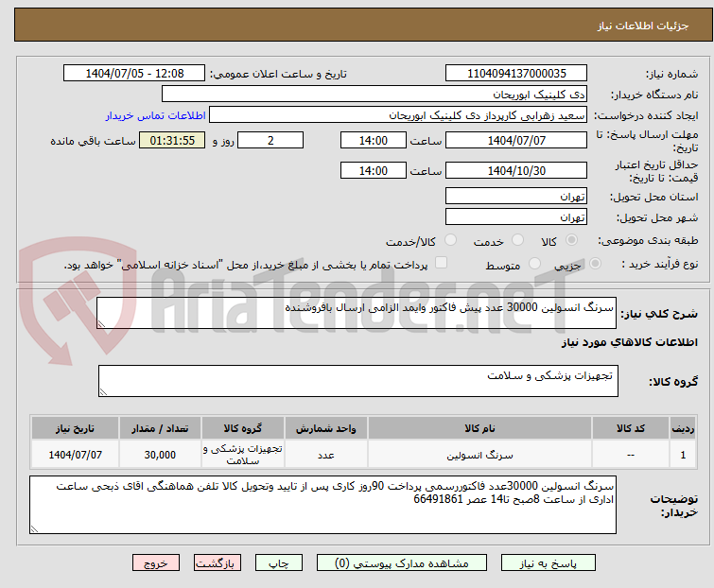This screenshot has height=588, width=714.
Task: Click the شماره نیاز number field
Action: pyautogui.click(x=516, y=74)
